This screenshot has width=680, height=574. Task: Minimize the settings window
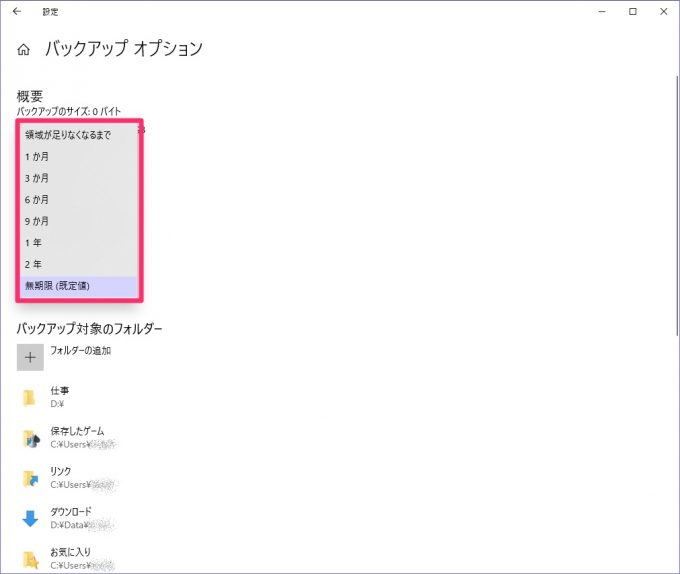tap(602, 12)
